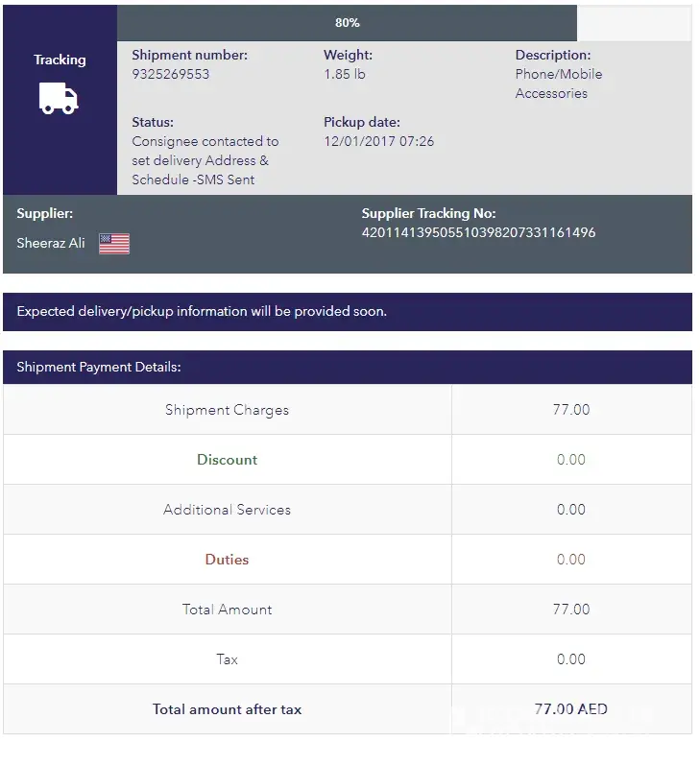Click the Phone/Mobile Accessories description

click(558, 84)
